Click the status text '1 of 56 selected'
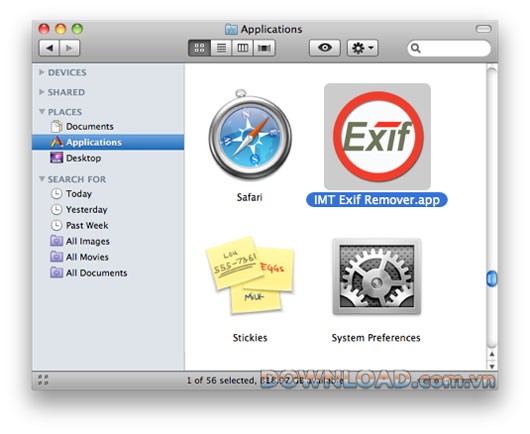The width and height of the screenshot is (530, 434). coord(221,381)
